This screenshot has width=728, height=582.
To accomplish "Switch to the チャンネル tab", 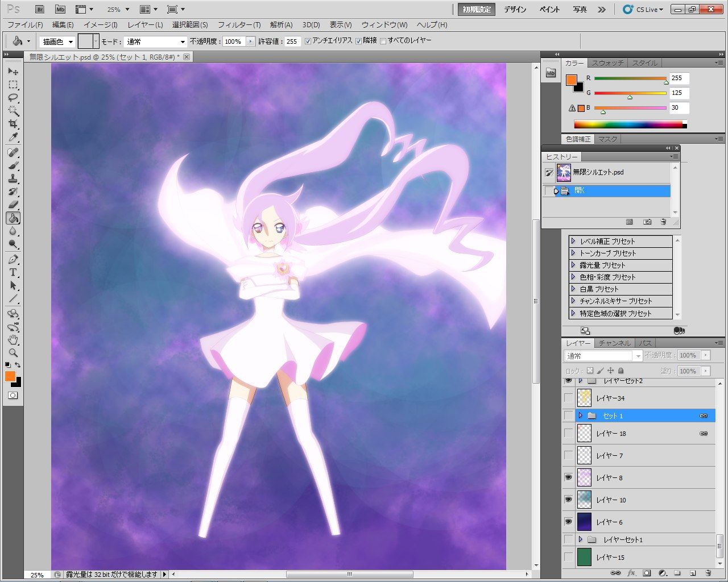I will tap(614, 343).
